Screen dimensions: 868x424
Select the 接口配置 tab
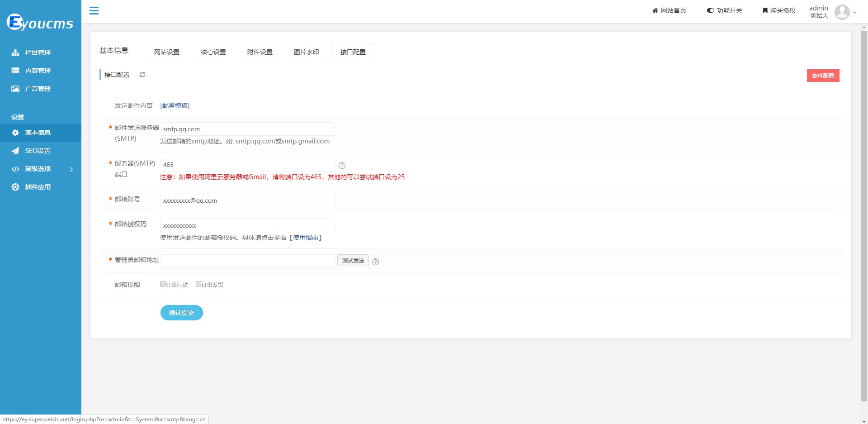pos(353,52)
